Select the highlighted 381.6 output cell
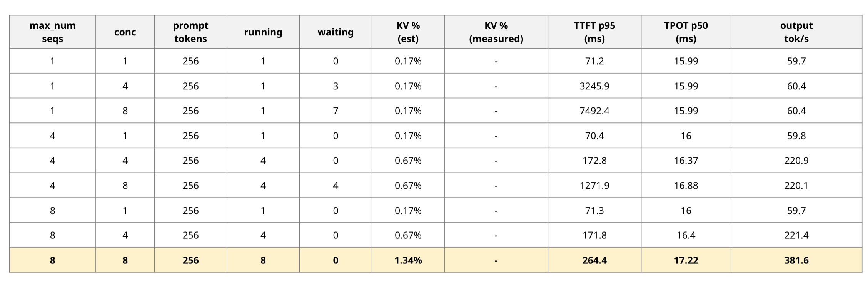Image resolution: width=868 pixels, height=285 pixels. [x=796, y=260]
